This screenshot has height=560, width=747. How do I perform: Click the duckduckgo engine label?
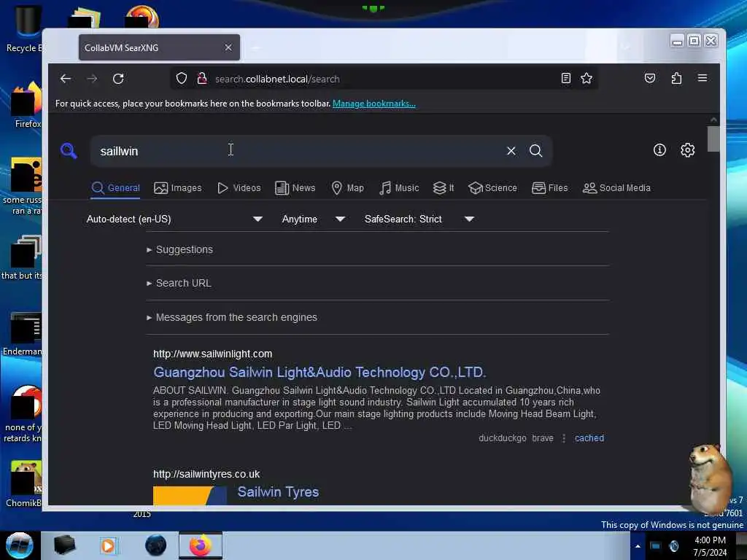tap(503, 438)
